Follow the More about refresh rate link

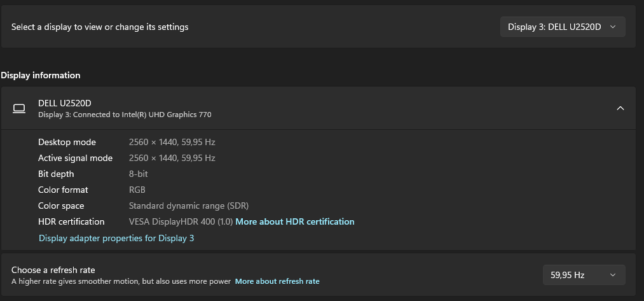pos(277,282)
